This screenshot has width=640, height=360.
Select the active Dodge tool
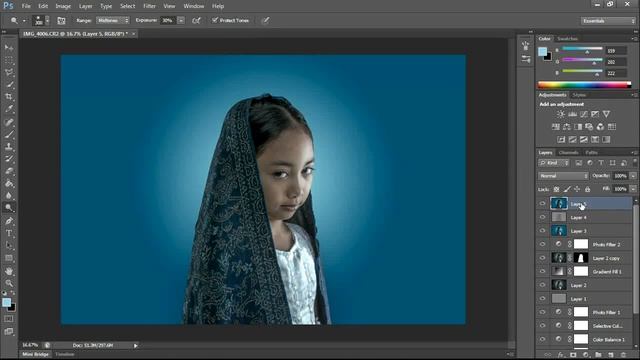[9, 208]
